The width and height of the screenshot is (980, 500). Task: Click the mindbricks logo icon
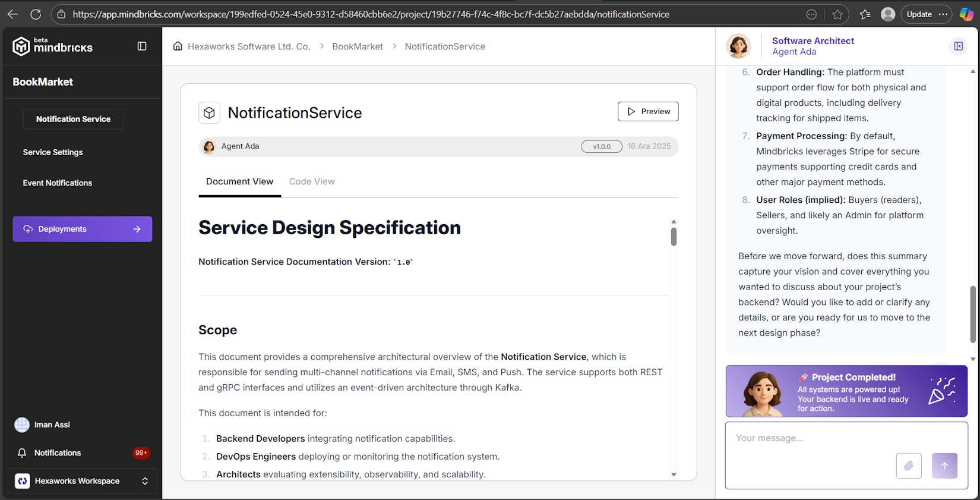21,46
